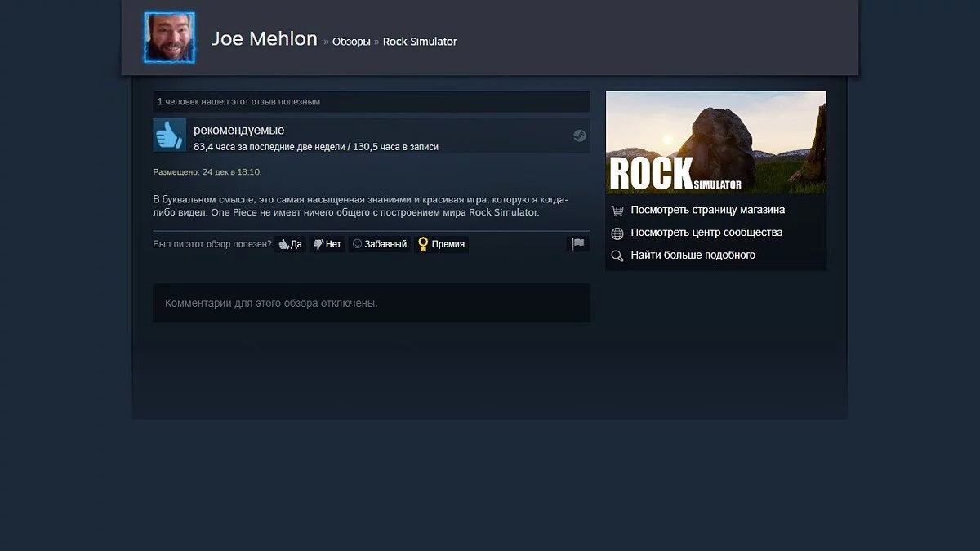Mark the review as Забавный
This screenshot has width=980, height=551.
[379, 244]
